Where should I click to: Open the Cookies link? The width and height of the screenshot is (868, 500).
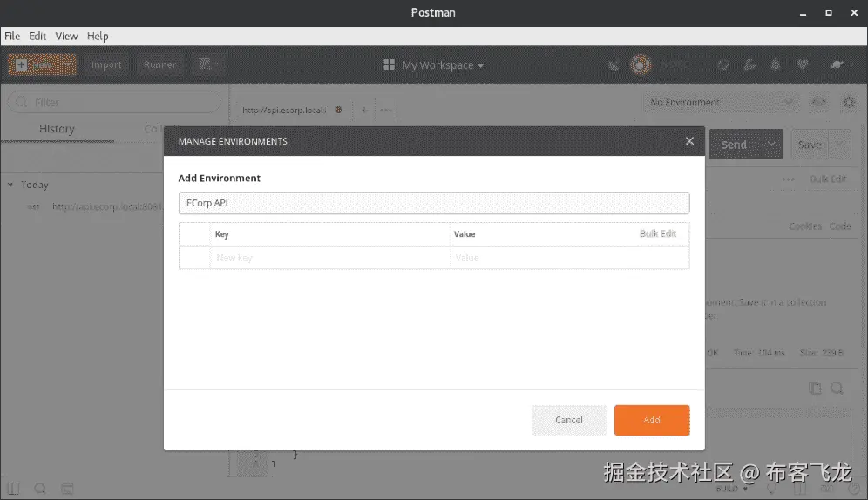click(805, 226)
